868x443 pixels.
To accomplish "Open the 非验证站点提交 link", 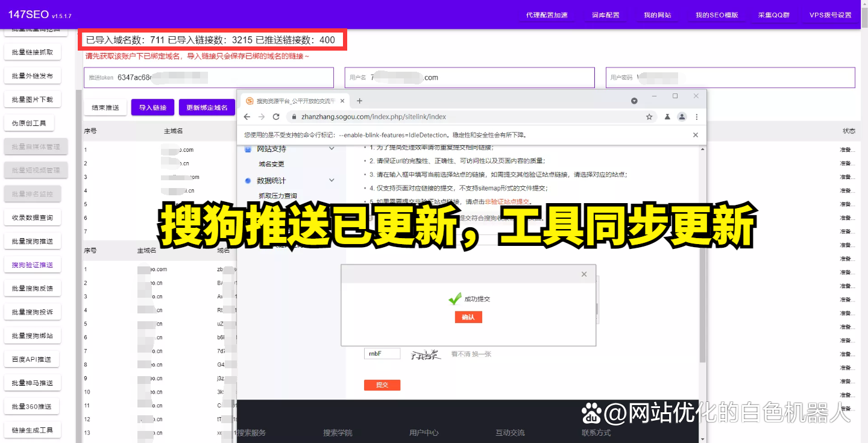I will pyautogui.click(x=507, y=201).
